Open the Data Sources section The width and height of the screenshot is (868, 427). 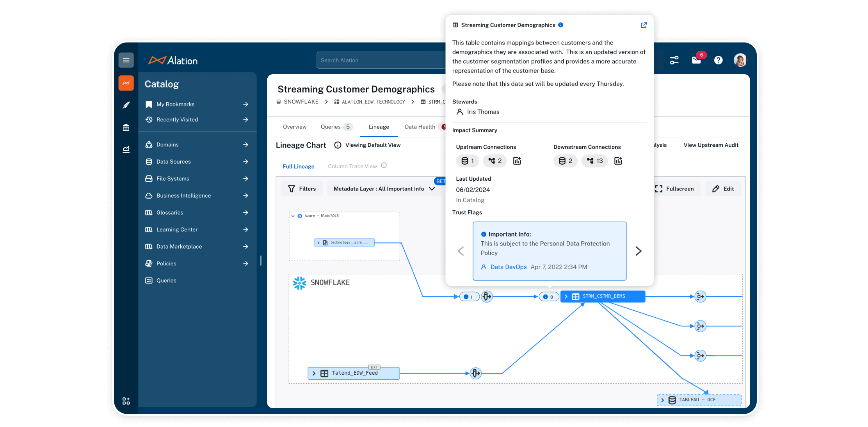173,161
